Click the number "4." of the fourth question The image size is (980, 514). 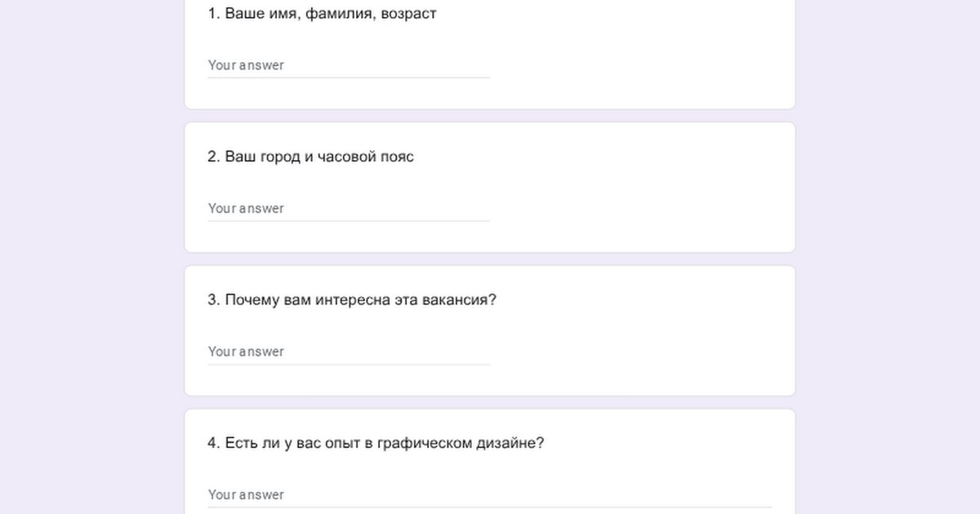(214, 443)
